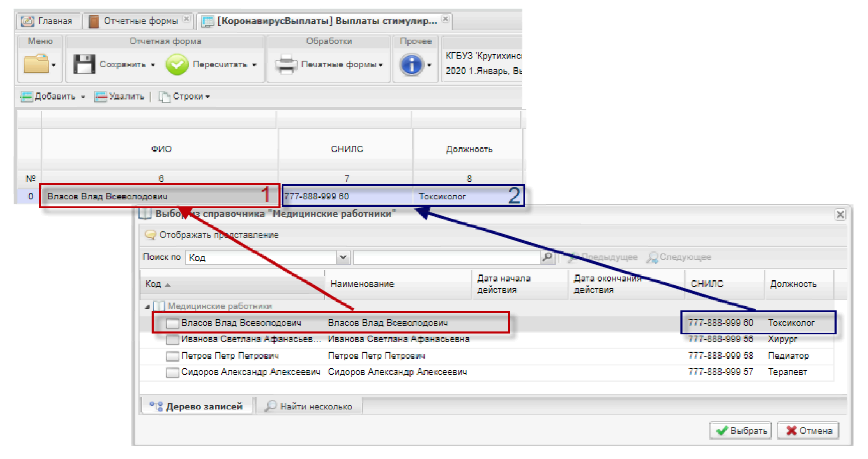
Task: Click the search text input field
Action: (x=446, y=257)
